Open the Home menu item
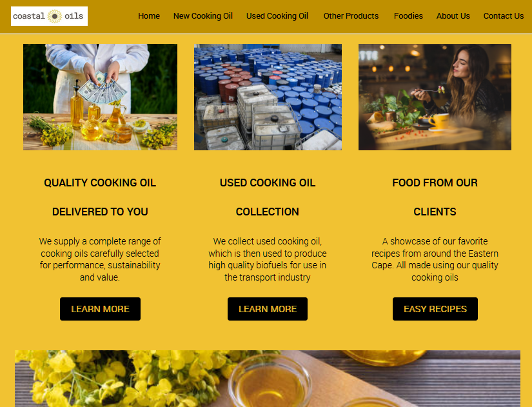 pyautogui.click(x=148, y=16)
